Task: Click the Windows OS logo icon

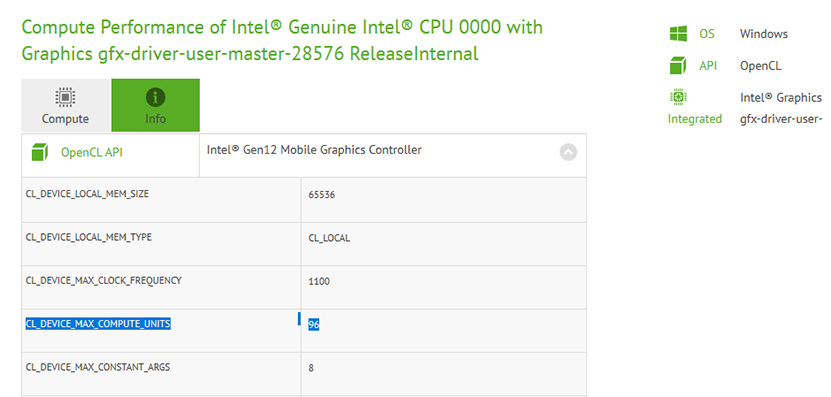Action: pyautogui.click(x=678, y=34)
